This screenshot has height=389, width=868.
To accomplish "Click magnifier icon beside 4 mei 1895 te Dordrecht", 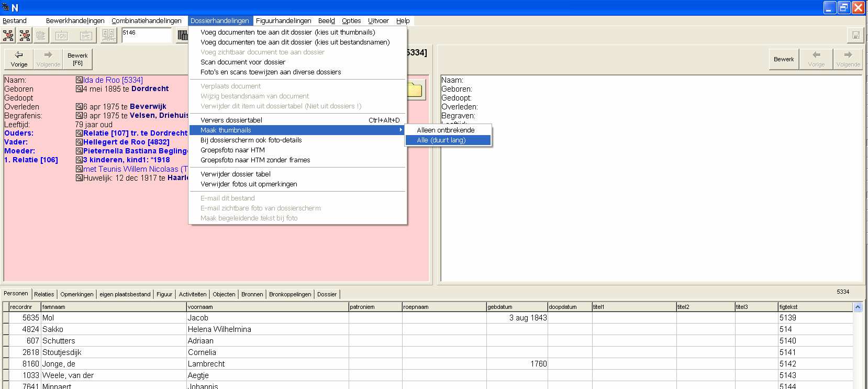I will (x=79, y=89).
